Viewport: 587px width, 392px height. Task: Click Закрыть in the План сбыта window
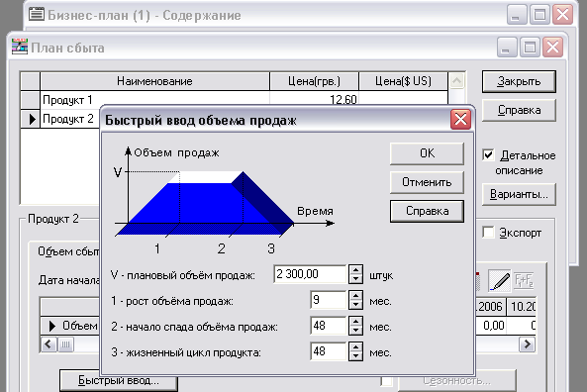point(519,81)
